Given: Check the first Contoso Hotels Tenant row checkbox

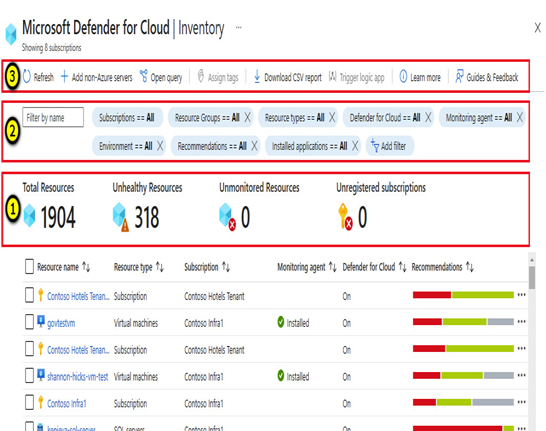Looking at the screenshot, I should [30, 295].
